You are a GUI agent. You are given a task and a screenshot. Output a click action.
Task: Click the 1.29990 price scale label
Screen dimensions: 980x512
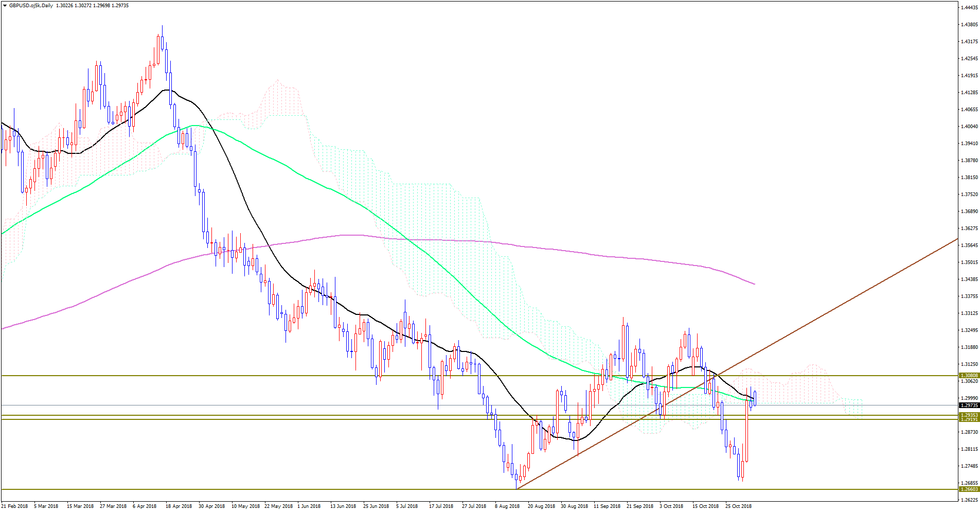coord(970,398)
